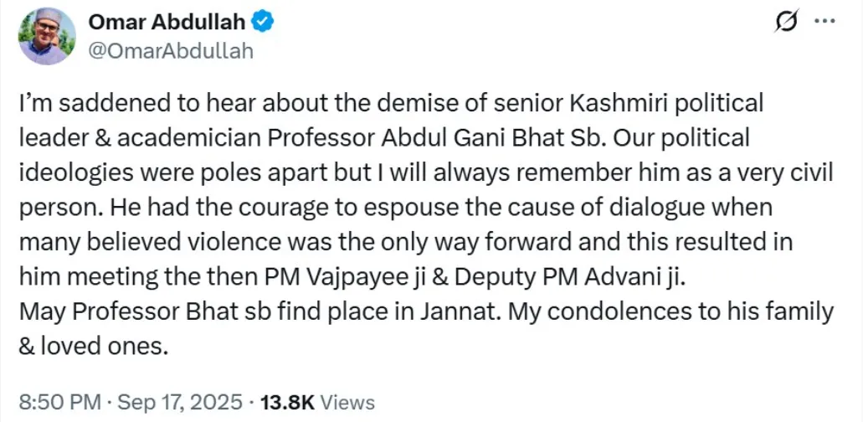Open the @OmarAbdullah handle link
Viewport: 868px width, 422px height.
(x=170, y=50)
